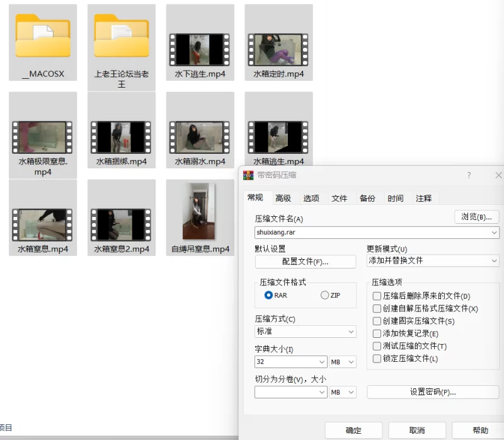Enable 锁定压缩文件 option

(377, 358)
